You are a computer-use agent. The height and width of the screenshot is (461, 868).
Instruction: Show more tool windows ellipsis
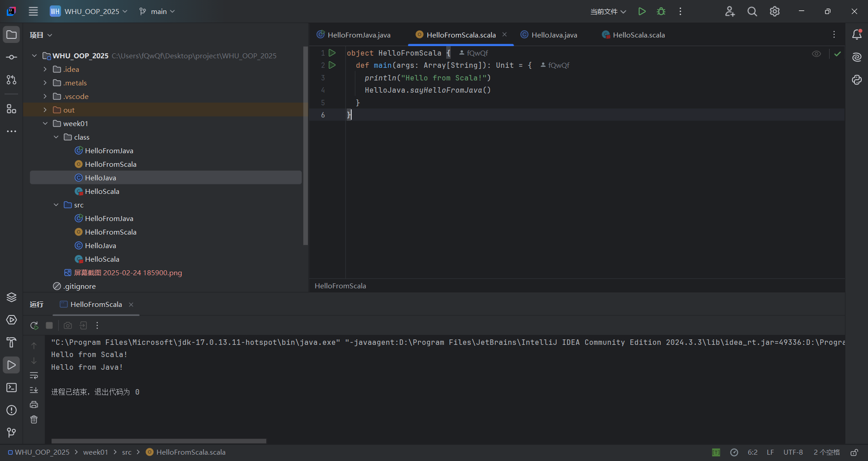[x=11, y=132]
